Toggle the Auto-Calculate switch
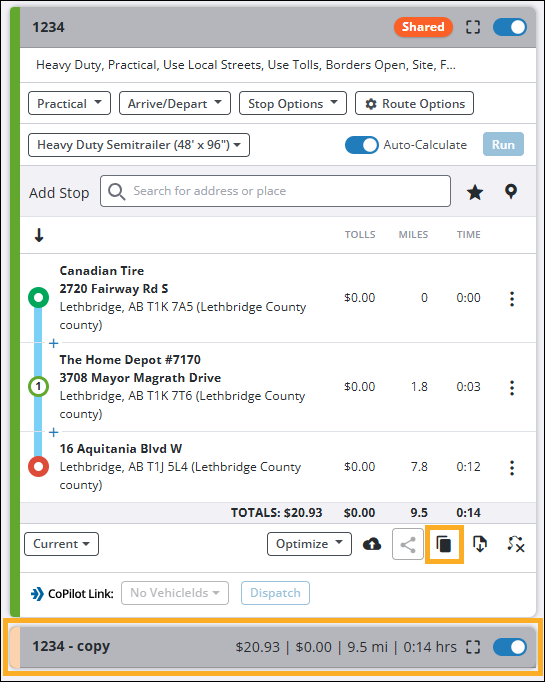The image size is (545, 682). [361, 145]
